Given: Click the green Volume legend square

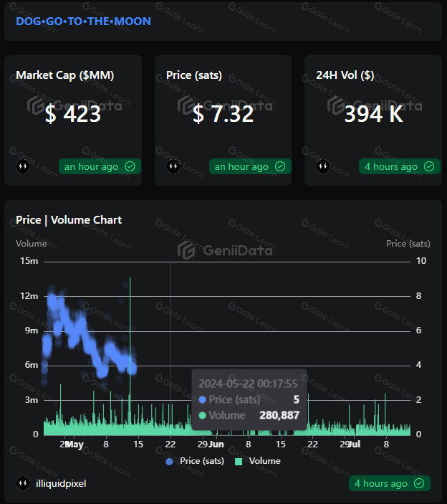Looking at the screenshot, I should [239, 462].
